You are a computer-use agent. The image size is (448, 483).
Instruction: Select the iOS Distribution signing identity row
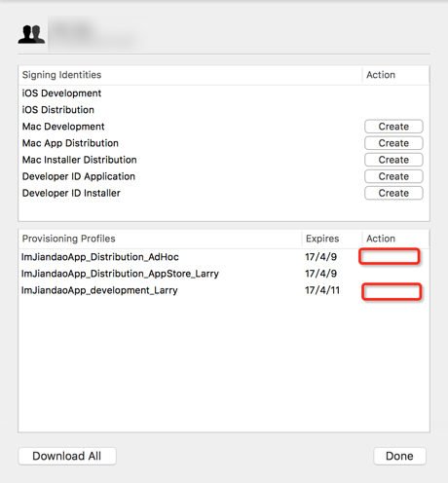point(224,110)
